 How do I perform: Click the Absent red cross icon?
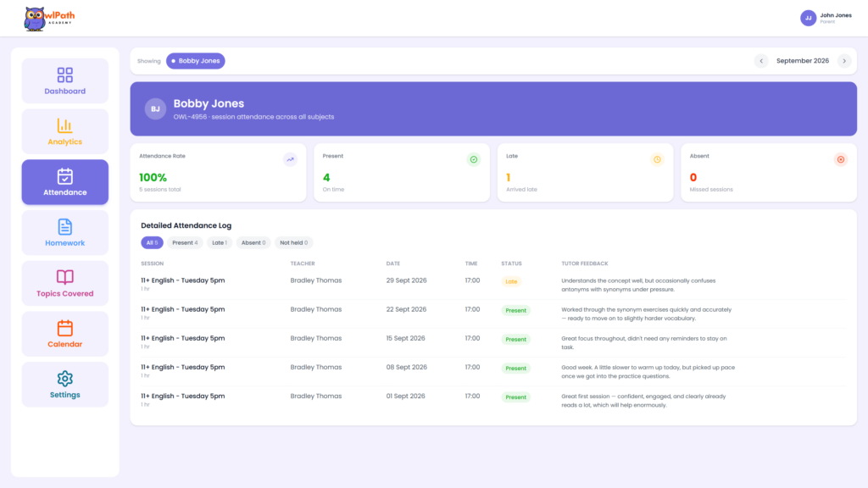[841, 159]
